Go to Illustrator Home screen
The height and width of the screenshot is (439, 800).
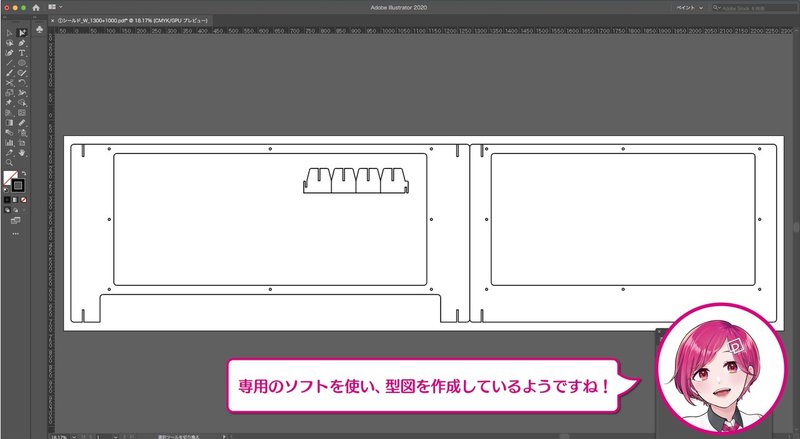pos(36,8)
